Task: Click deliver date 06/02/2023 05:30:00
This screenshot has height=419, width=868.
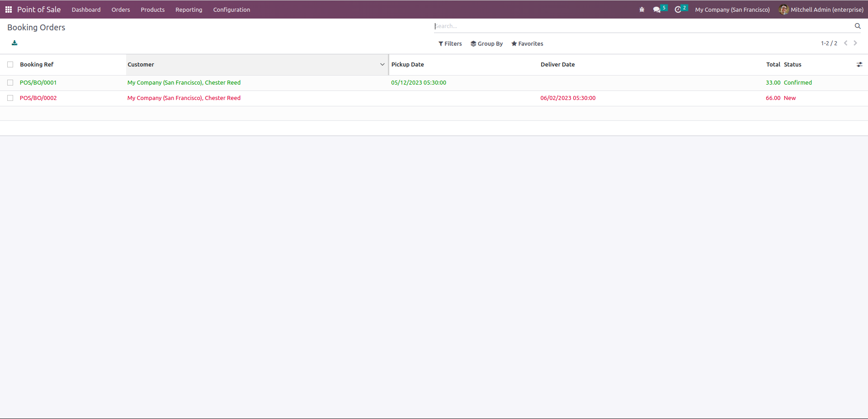Action: [x=568, y=98]
